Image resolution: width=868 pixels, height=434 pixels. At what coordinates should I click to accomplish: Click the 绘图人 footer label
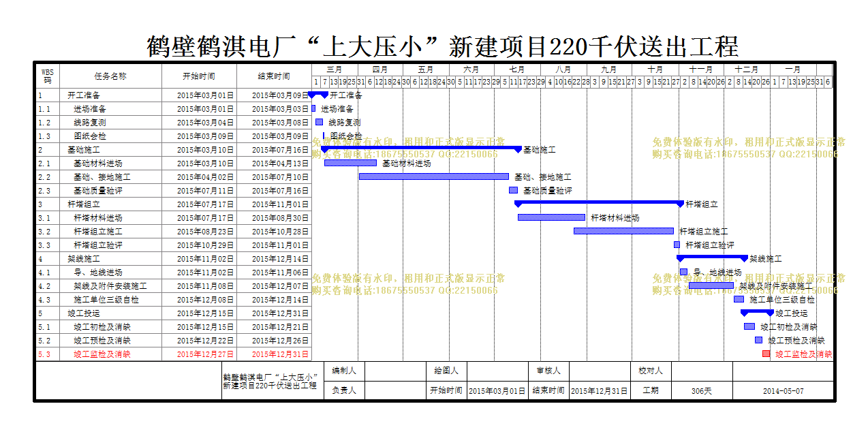click(x=446, y=371)
